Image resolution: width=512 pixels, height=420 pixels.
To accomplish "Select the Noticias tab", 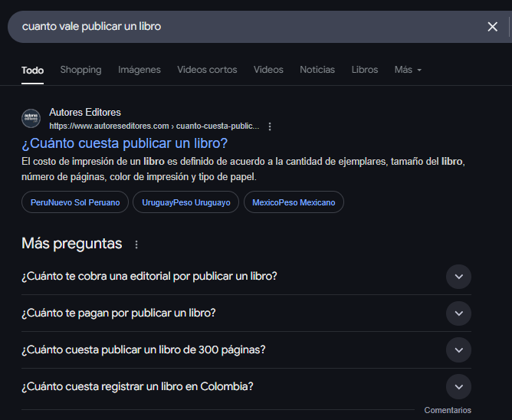I will pyautogui.click(x=317, y=70).
